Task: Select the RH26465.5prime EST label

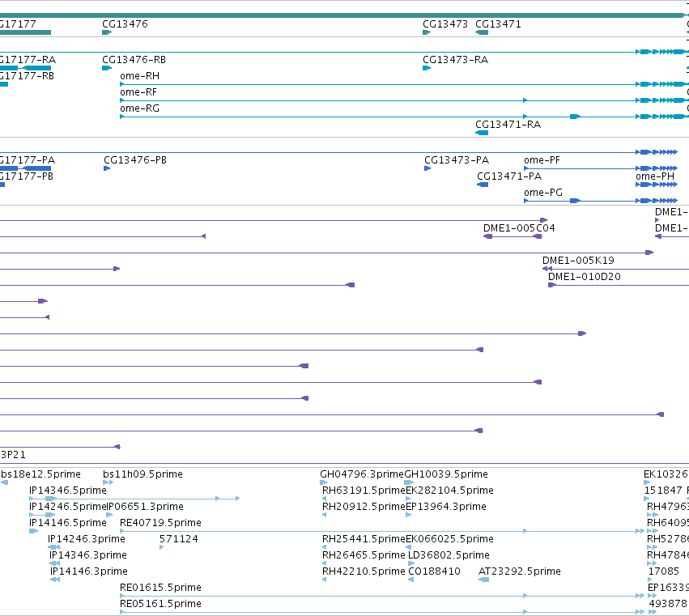Action: click(364, 556)
